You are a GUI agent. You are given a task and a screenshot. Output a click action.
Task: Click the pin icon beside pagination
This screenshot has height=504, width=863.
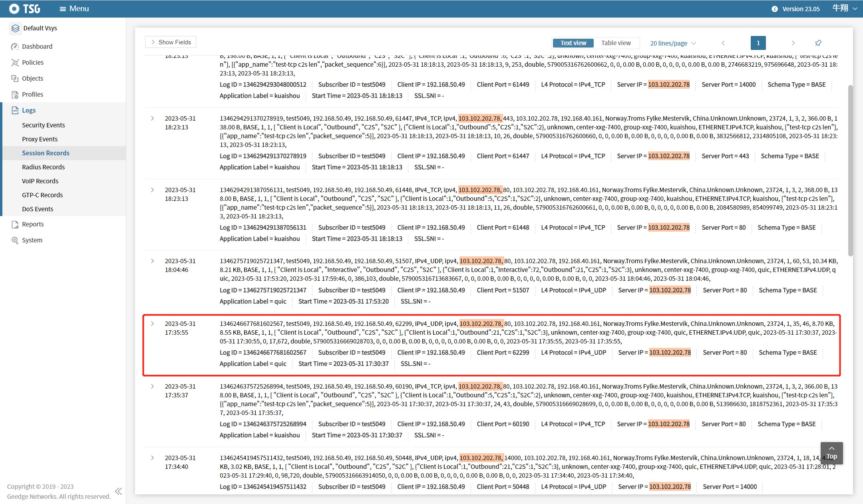pos(818,43)
